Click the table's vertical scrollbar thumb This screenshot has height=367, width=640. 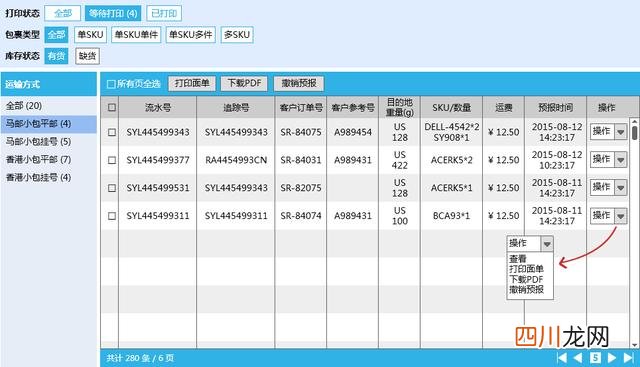[634, 133]
